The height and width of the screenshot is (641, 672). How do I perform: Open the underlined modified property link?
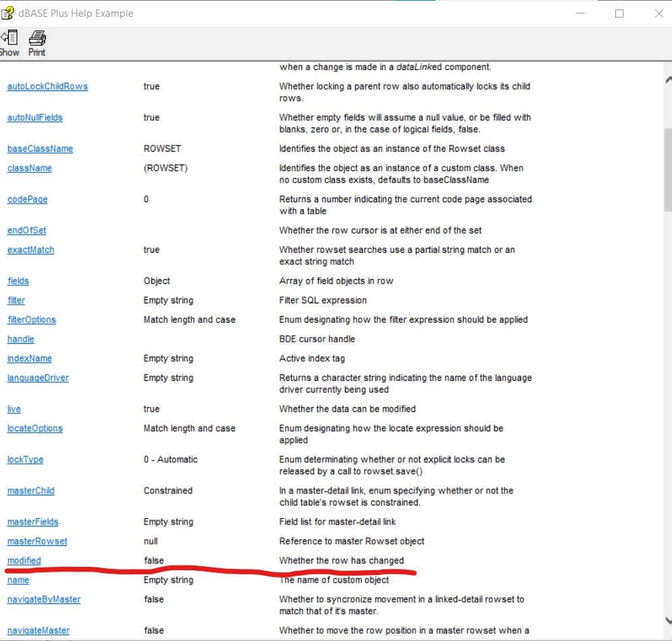tap(24, 561)
